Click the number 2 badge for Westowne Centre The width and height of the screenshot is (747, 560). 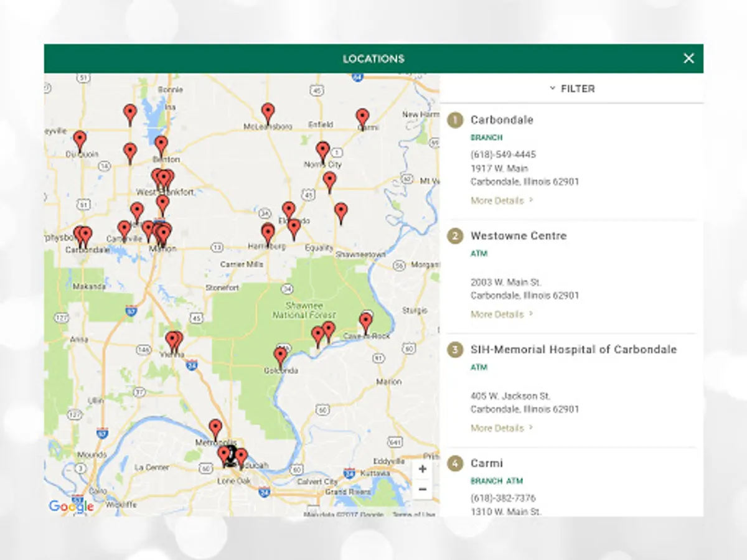tap(456, 236)
